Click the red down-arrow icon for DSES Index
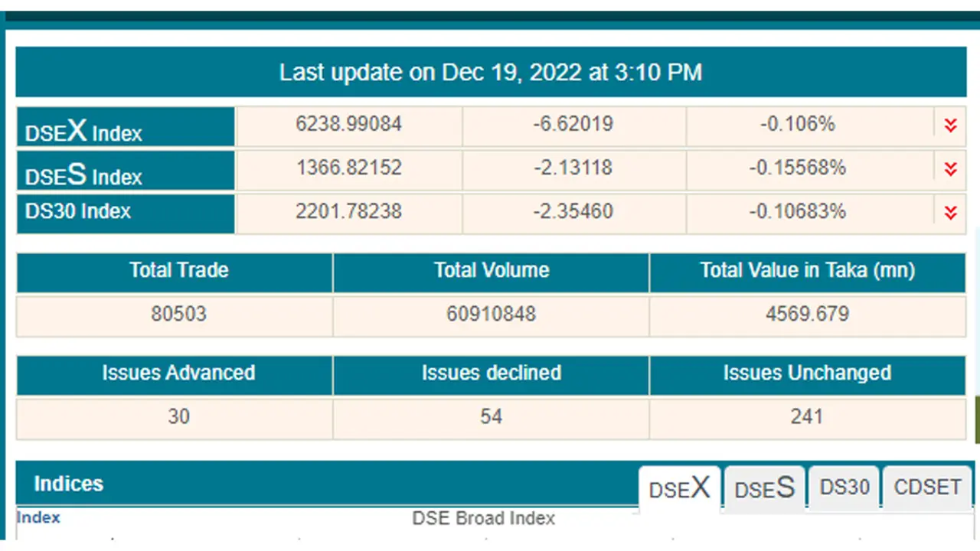 pyautogui.click(x=950, y=168)
